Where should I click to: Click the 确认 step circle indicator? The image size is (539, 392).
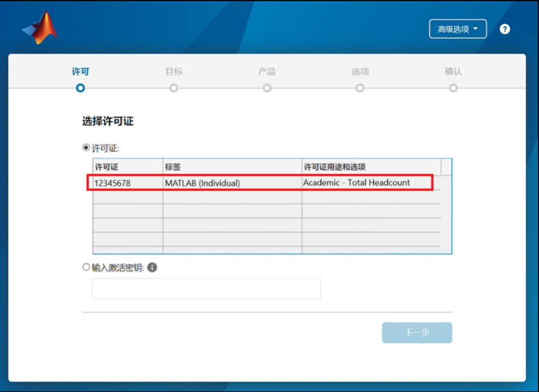click(453, 88)
